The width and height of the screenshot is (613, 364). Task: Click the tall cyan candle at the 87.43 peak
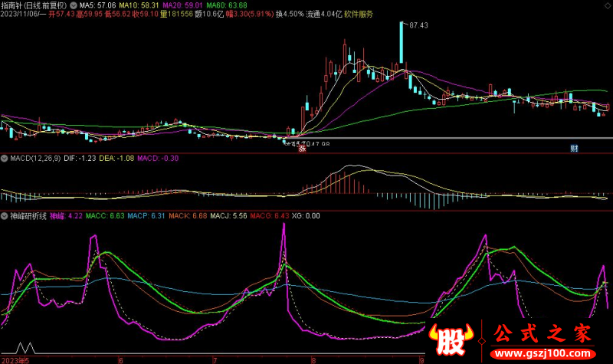[x=402, y=42]
